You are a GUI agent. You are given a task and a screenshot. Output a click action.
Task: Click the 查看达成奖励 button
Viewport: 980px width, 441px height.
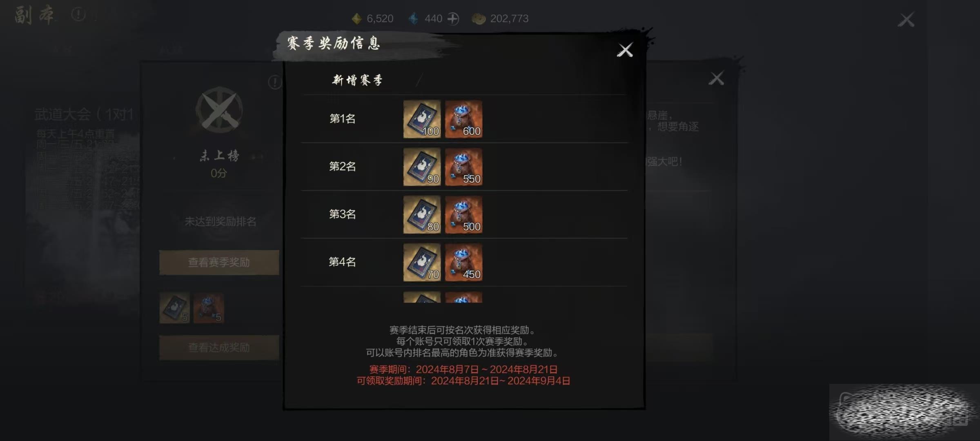[219, 347]
